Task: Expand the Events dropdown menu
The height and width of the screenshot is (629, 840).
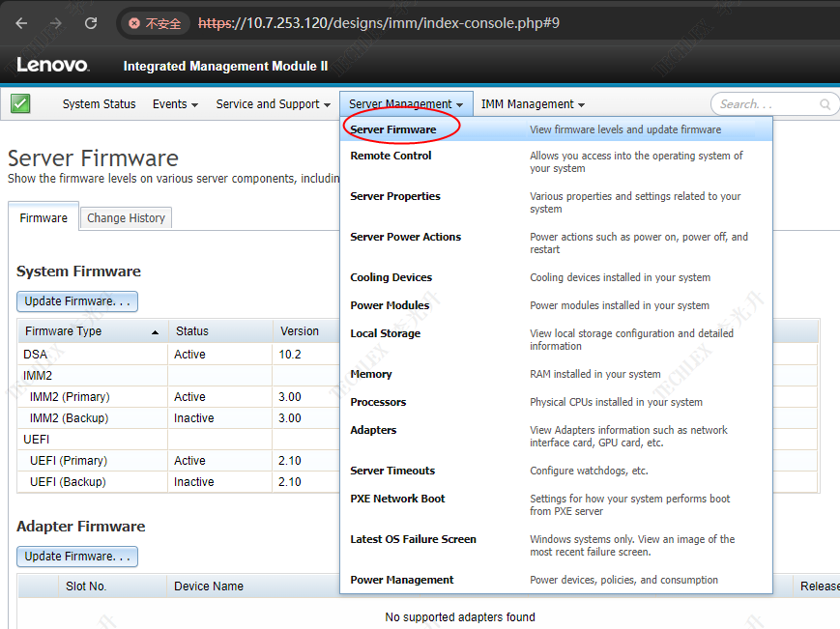Action: [x=175, y=104]
